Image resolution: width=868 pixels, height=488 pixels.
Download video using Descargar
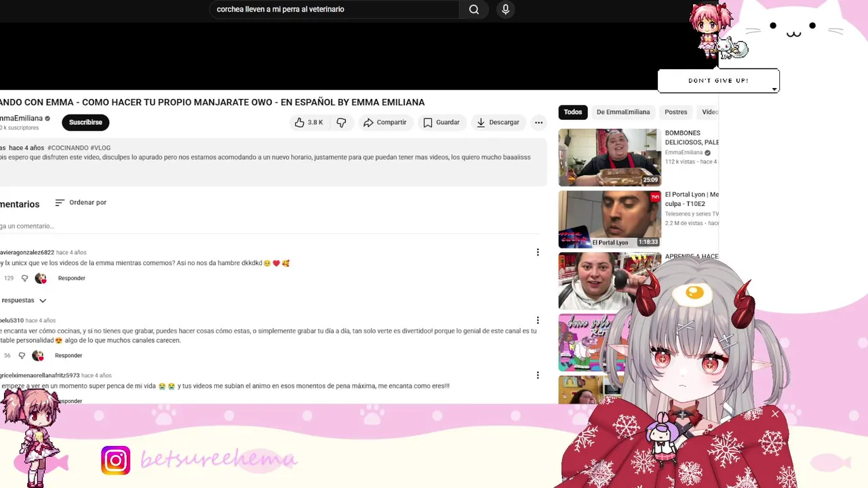[x=498, y=123]
